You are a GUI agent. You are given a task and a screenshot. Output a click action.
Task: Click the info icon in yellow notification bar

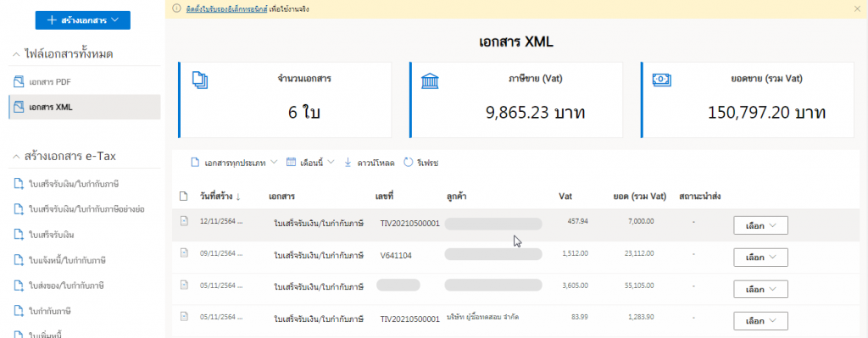[178, 8]
